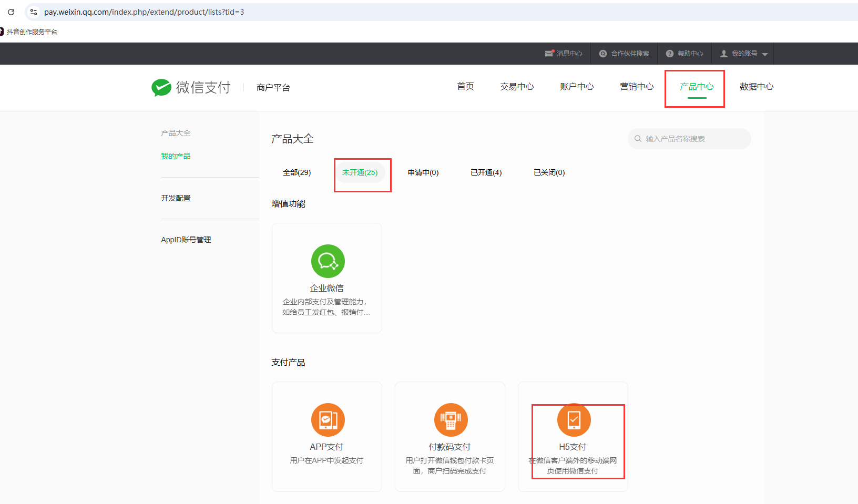Screen dimensions: 858x504
Task: Open 账户中心 navigation item
Action: [x=577, y=87]
